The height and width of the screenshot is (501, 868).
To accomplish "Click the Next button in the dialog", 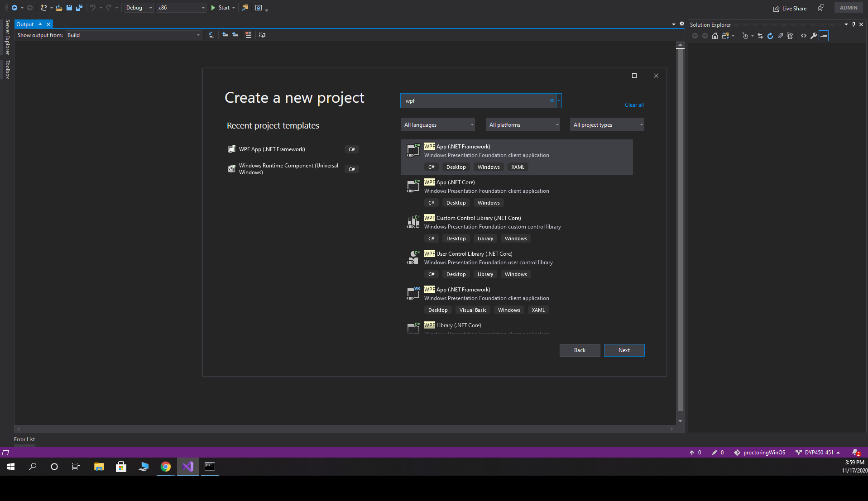I will [x=624, y=350].
